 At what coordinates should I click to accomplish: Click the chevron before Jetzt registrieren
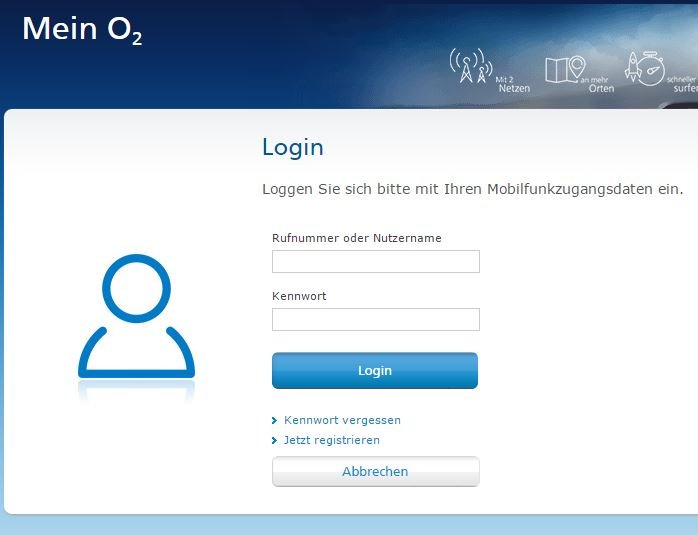coord(275,441)
